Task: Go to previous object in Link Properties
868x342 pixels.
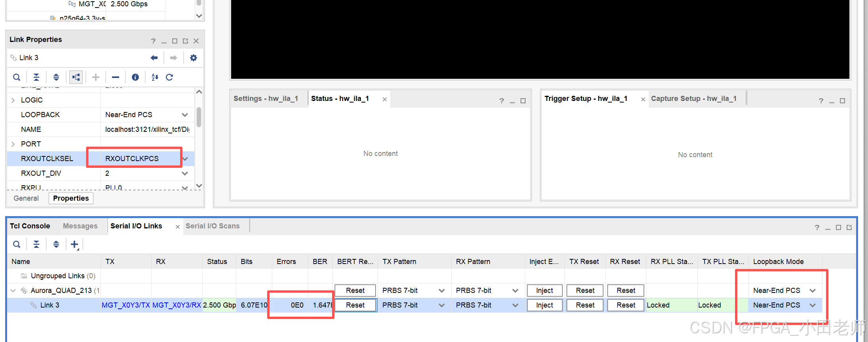Action: [154, 58]
